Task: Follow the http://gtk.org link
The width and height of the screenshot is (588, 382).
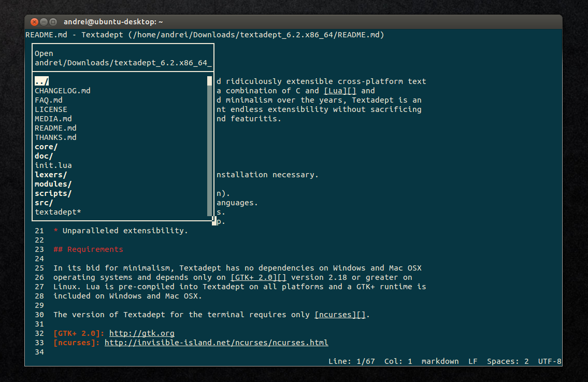Action: [142, 333]
